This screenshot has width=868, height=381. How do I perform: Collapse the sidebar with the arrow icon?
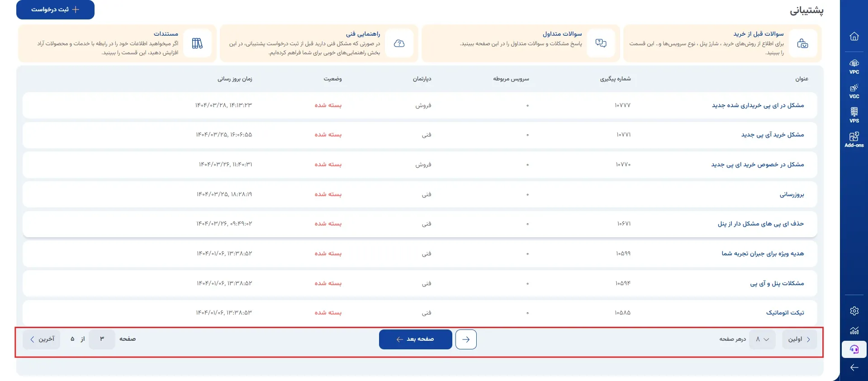[x=854, y=367]
